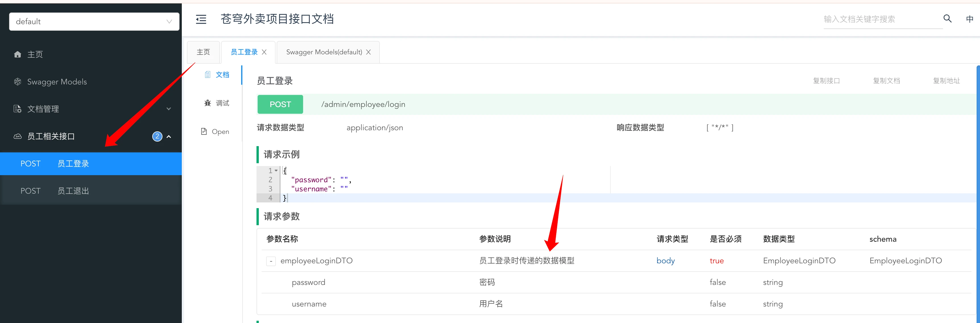Expand the 文档管理 submenu chevron
The image size is (980, 323).
tap(168, 109)
